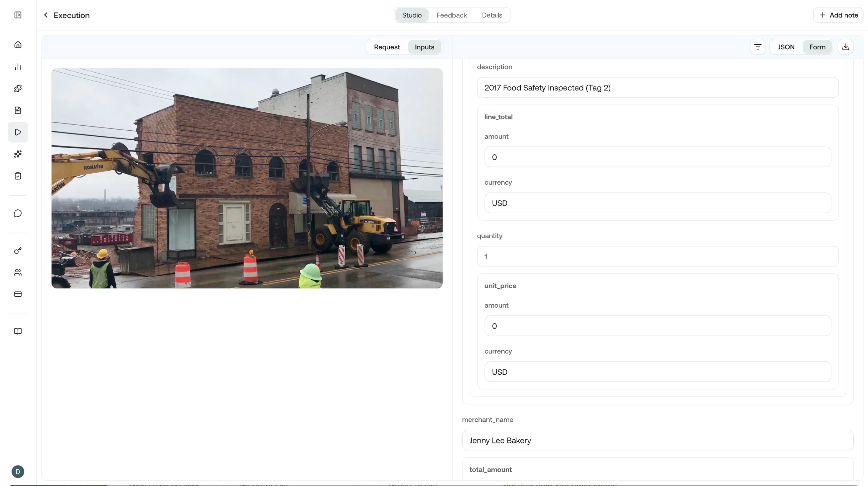Viewport: 868px width, 486px height.
Task: Go back using the Execution arrow
Action: (x=46, y=15)
